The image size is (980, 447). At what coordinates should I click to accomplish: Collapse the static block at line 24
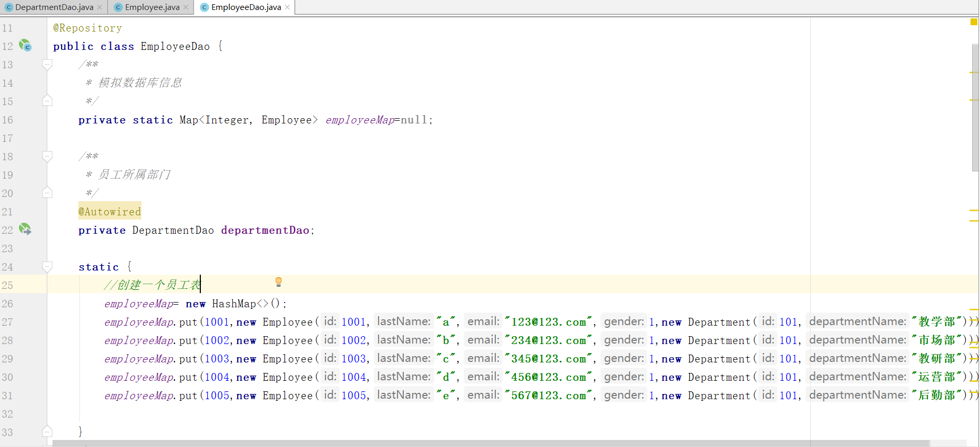coord(47,267)
